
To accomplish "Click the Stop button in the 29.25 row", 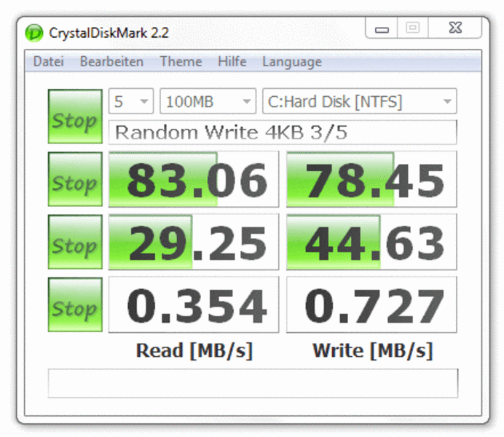I will pyautogui.click(x=75, y=242).
